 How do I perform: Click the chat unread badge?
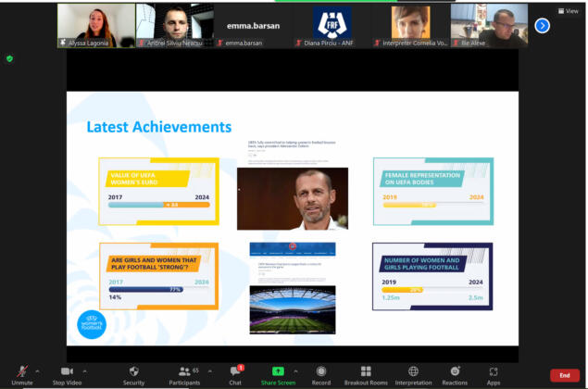click(x=241, y=368)
